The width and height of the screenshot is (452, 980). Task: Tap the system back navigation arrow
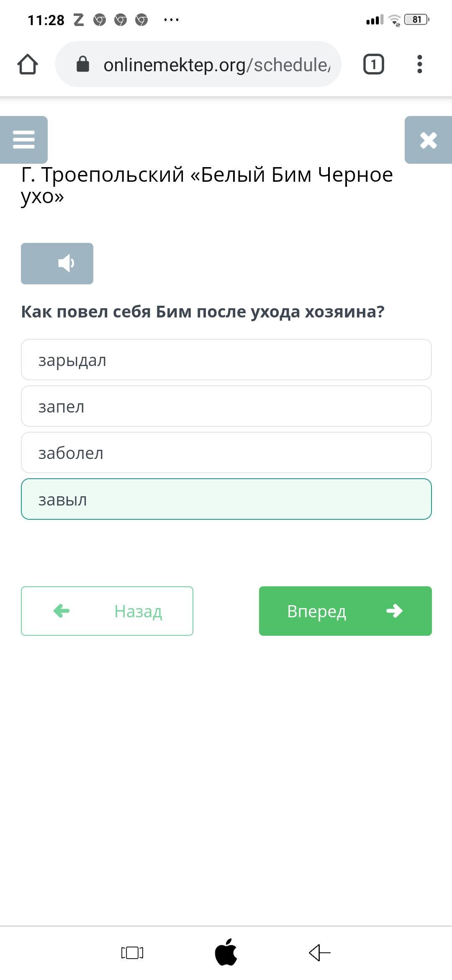tap(320, 953)
